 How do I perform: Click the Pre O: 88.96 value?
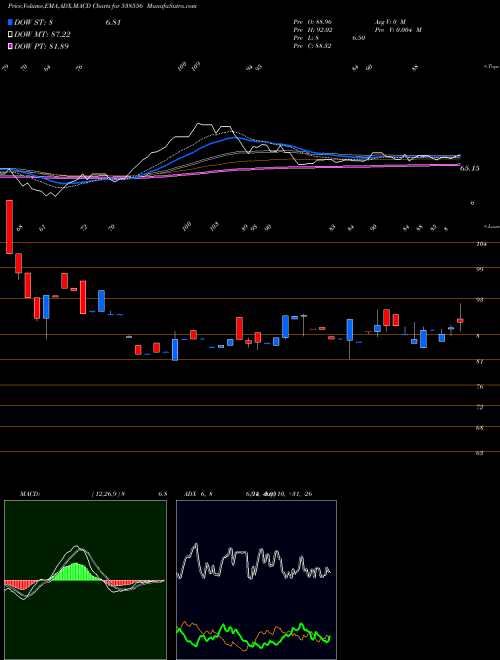point(313,21)
